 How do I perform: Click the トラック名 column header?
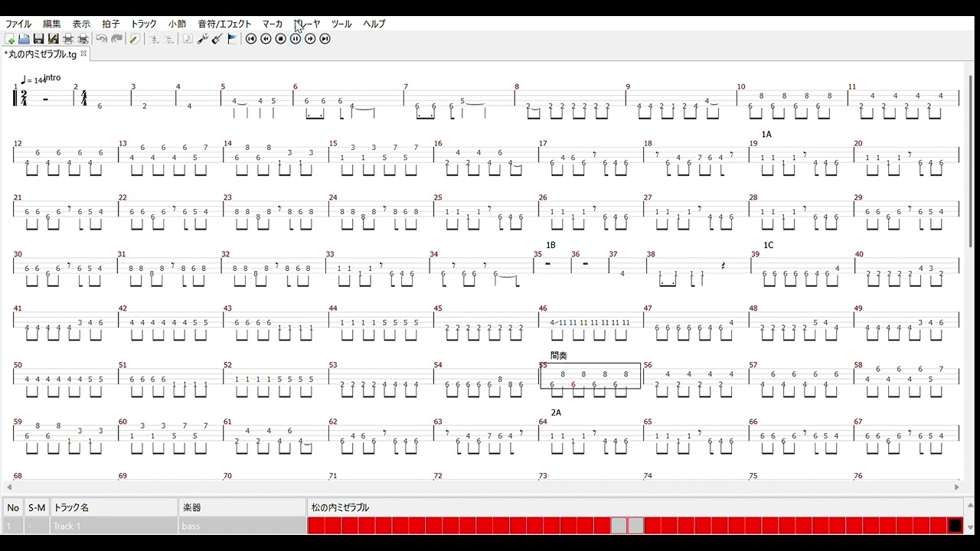pyautogui.click(x=114, y=507)
